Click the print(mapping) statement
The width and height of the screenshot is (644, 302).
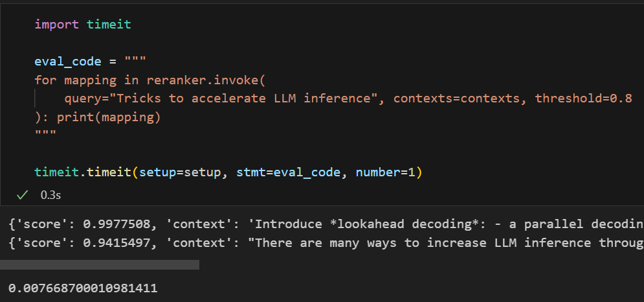click(x=108, y=117)
